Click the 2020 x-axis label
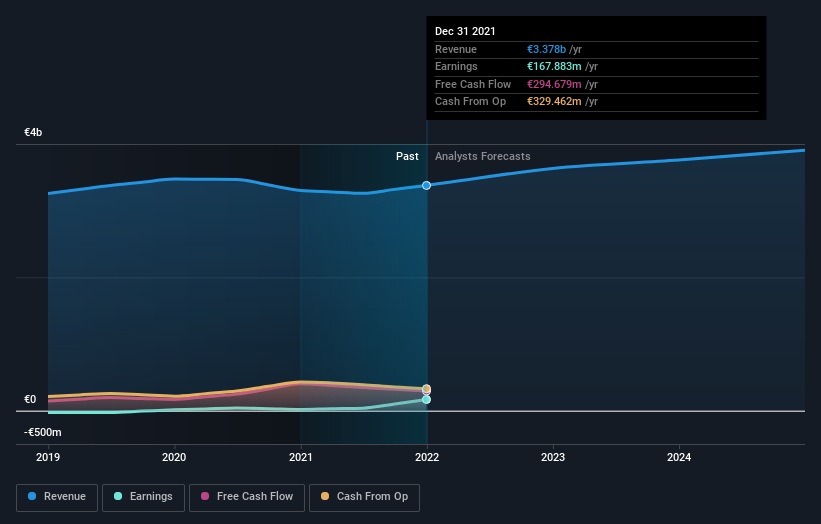This screenshot has height=524, width=821. point(174,458)
